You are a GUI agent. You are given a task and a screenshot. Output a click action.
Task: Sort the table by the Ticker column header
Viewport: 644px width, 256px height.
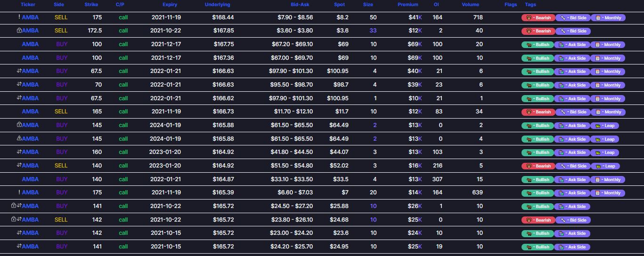tap(28, 4)
